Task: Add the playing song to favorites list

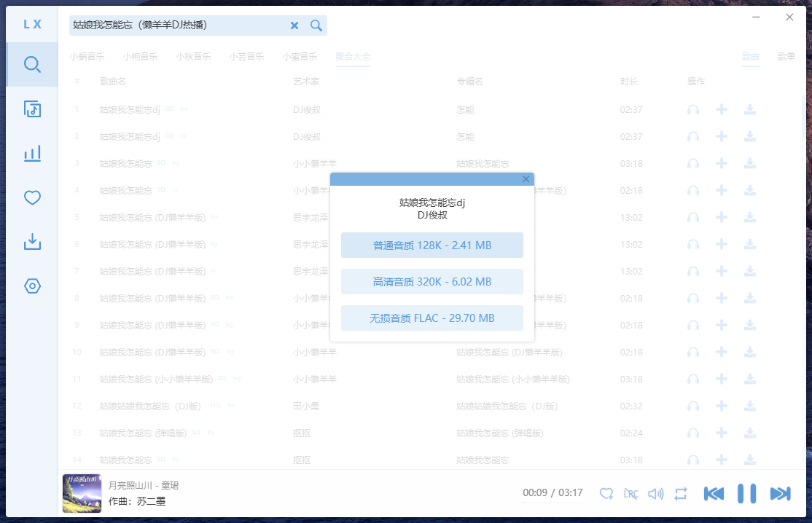Action: 606,493
